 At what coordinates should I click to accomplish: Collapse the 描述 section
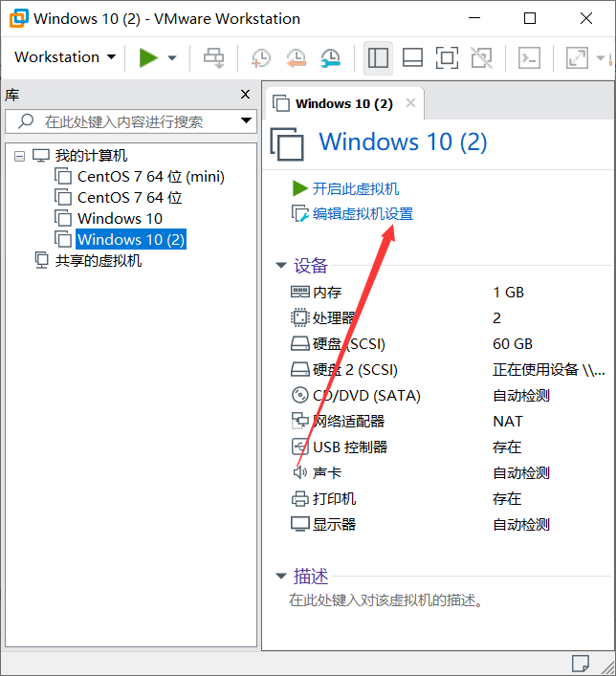[x=281, y=576]
